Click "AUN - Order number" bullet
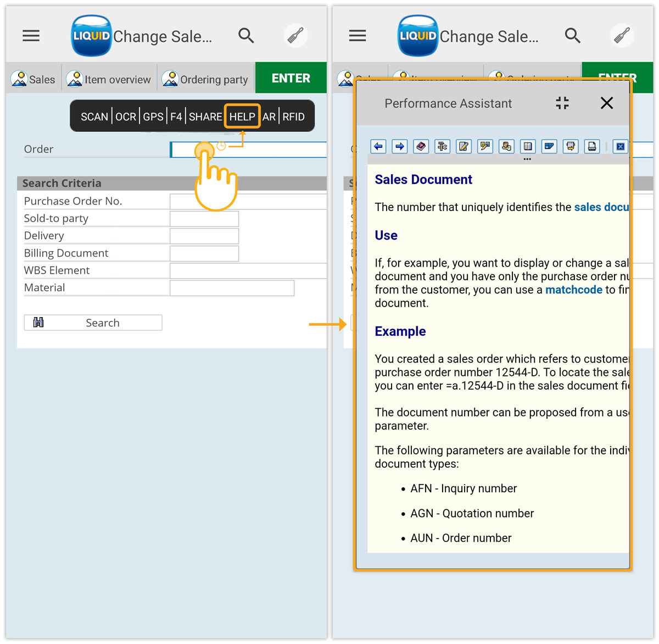659x644 pixels. [x=461, y=538]
